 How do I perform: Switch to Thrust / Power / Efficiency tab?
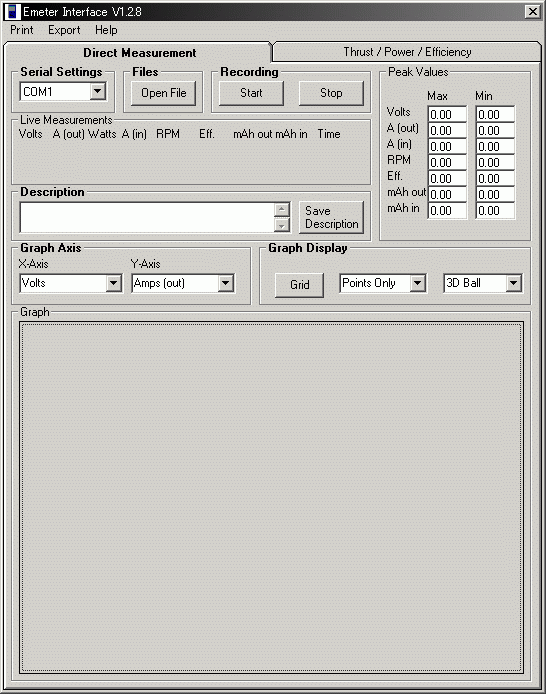(x=407, y=52)
